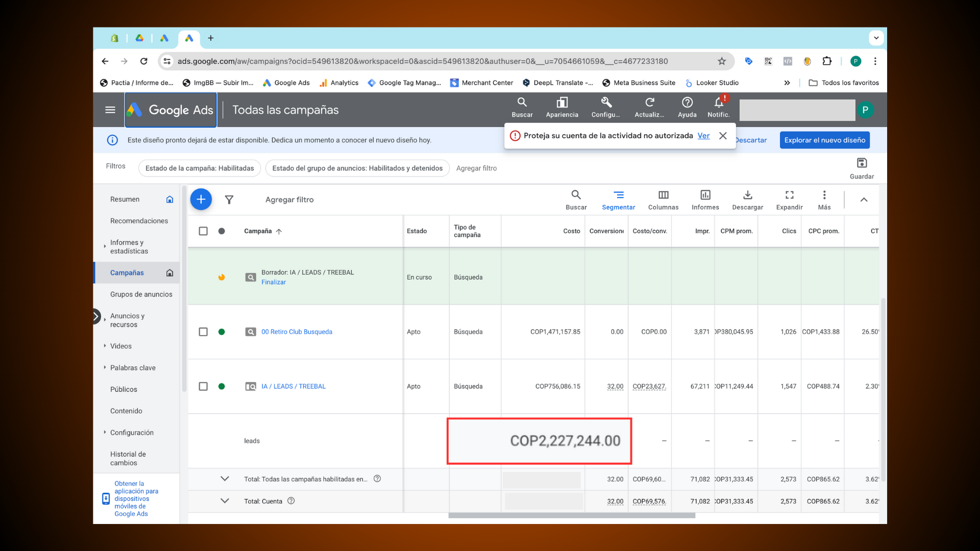Select Recomendaciones in the left navigation
The height and width of the screenshot is (551, 980).
click(x=139, y=221)
